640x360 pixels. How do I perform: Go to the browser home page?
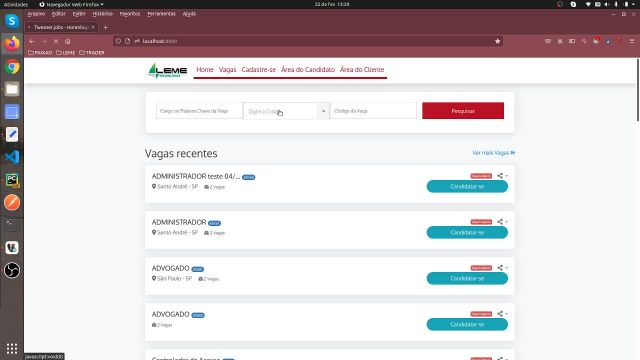point(68,41)
